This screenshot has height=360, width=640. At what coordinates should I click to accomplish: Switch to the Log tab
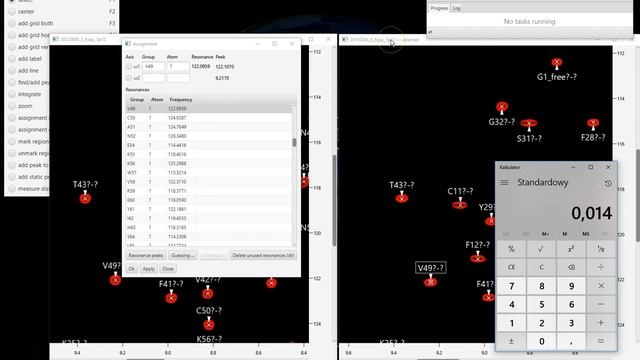456,8
